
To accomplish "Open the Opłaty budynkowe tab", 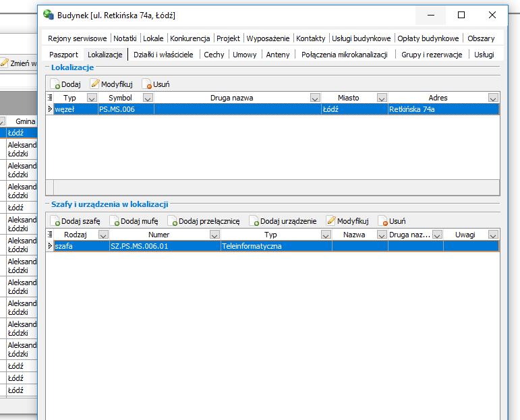I will click(x=428, y=38).
